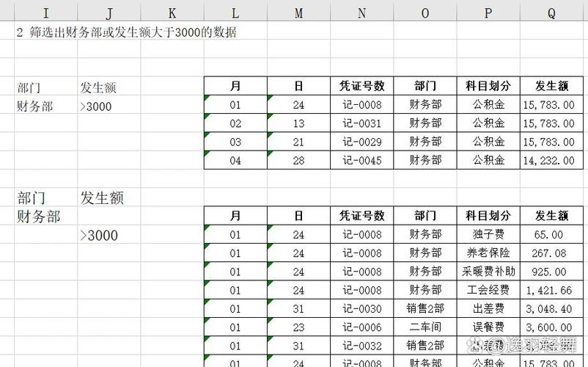The image size is (588, 367).
Task: Select column header O
Action: (425, 13)
